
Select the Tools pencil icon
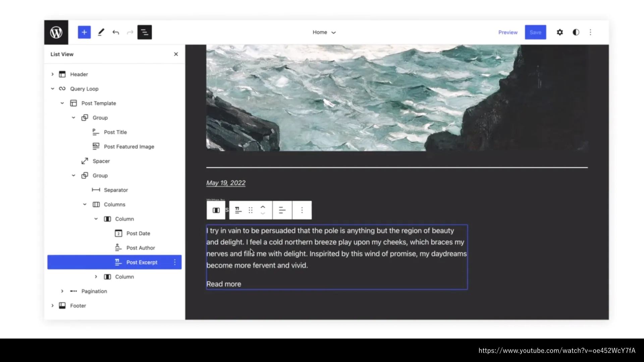point(101,32)
